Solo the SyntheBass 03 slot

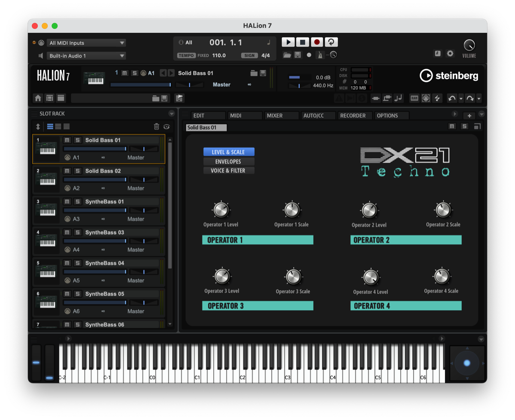point(78,232)
